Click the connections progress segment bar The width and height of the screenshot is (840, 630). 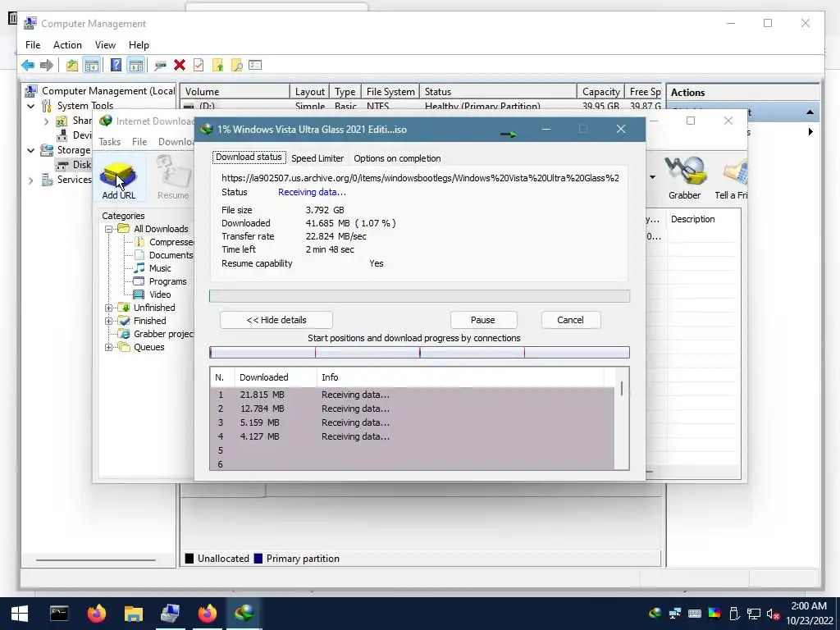click(x=419, y=352)
